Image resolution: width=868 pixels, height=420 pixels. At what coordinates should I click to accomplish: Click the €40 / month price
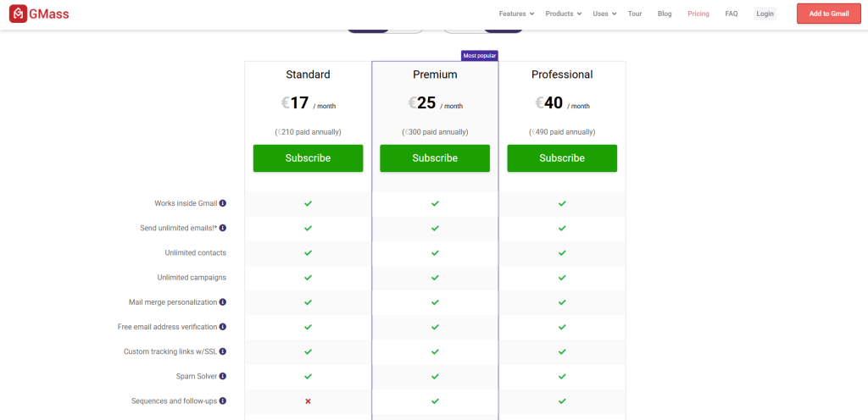tap(562, 103)
